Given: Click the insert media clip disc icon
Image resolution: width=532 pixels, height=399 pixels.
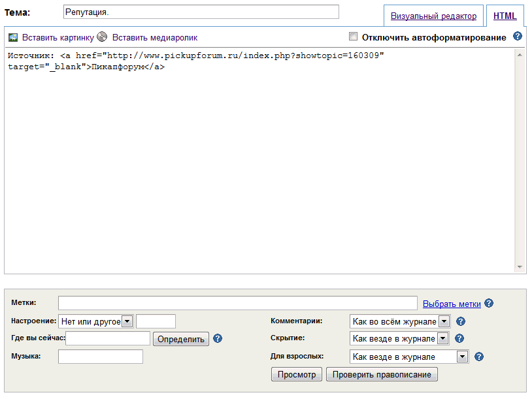Looking at the screenshot, I should click(102, 37).
